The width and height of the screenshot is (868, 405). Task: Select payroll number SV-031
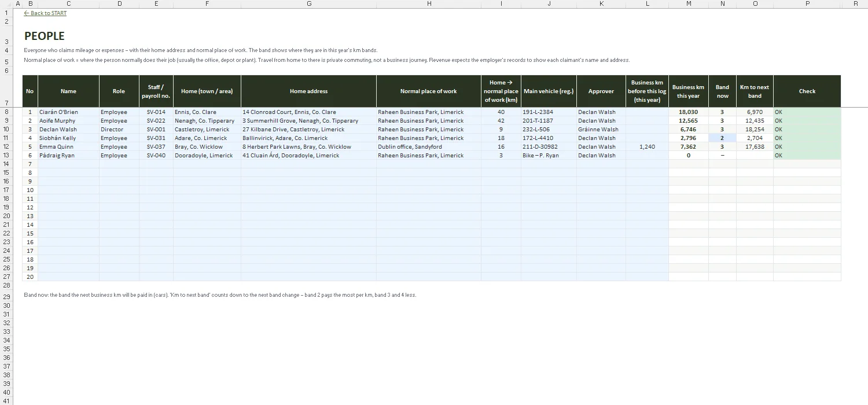(x=156, y=138)
